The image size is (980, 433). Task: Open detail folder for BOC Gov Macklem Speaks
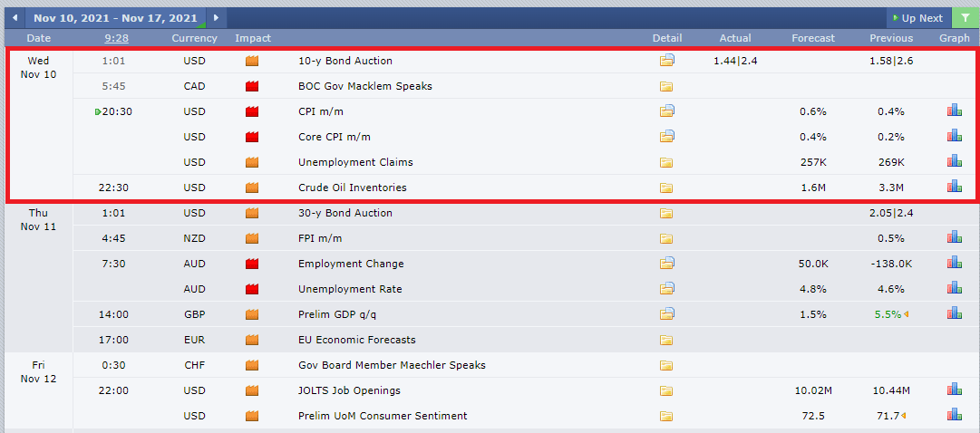pos(666,86)
